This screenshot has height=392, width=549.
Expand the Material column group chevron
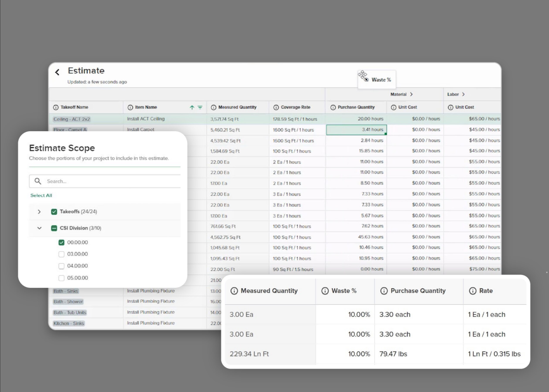tap(411, 94)
